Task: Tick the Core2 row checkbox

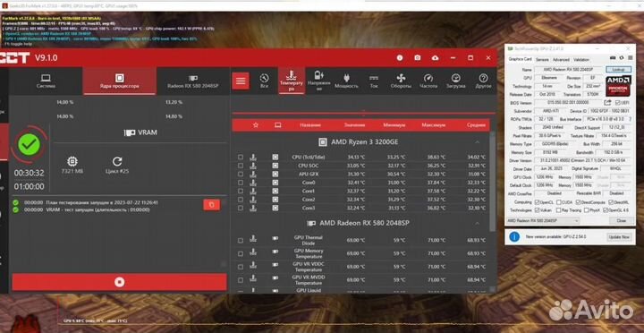Action: [241, 200]
